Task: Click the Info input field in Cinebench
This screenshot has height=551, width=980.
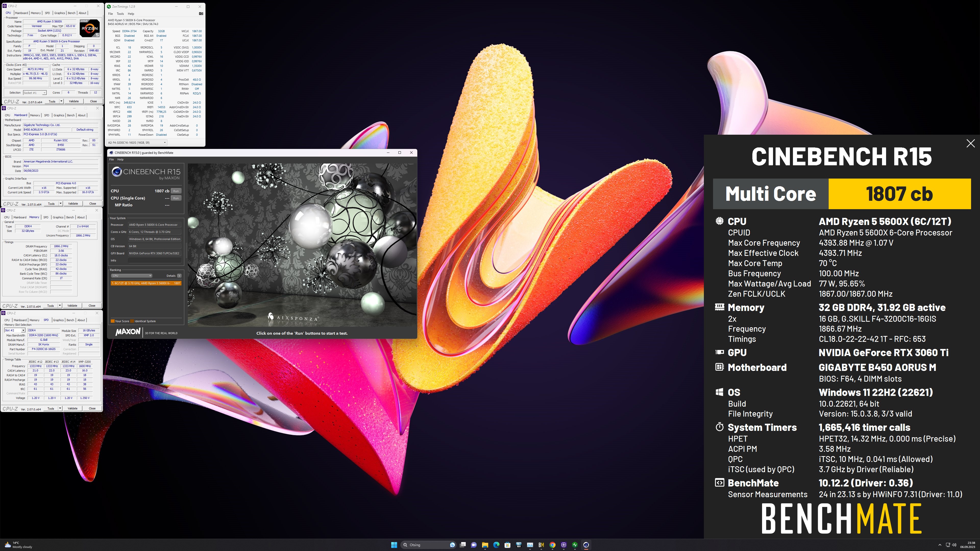Action: [x=154, y=260]
